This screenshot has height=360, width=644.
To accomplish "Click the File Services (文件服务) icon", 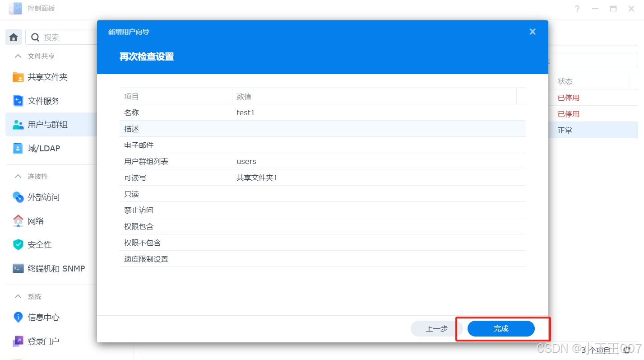I will [18, 101].
